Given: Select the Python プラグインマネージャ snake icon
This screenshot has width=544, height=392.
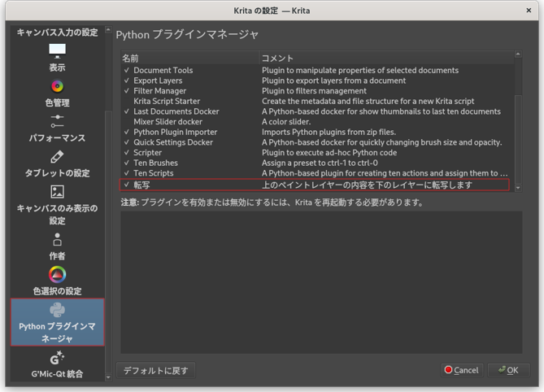Looking at the screenshot, I should point(57,310).
